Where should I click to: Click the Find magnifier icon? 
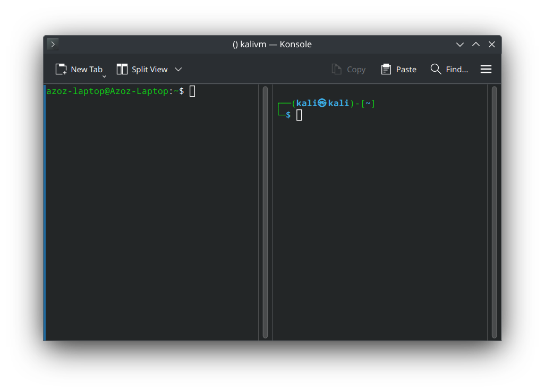click(x=435, y=69)
